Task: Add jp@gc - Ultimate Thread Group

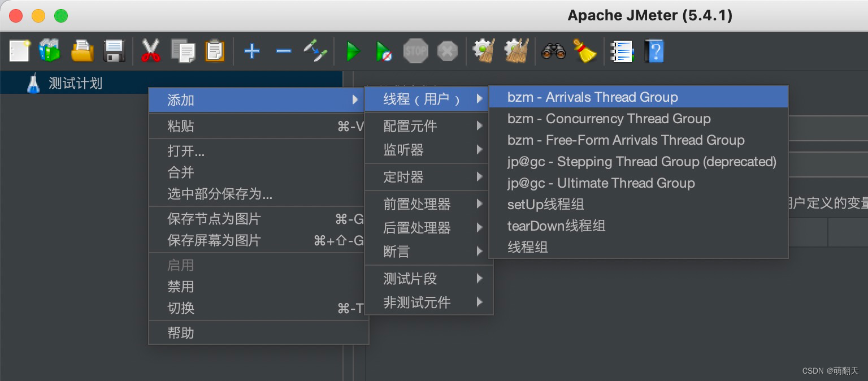Action: click(x=639, y=183)
